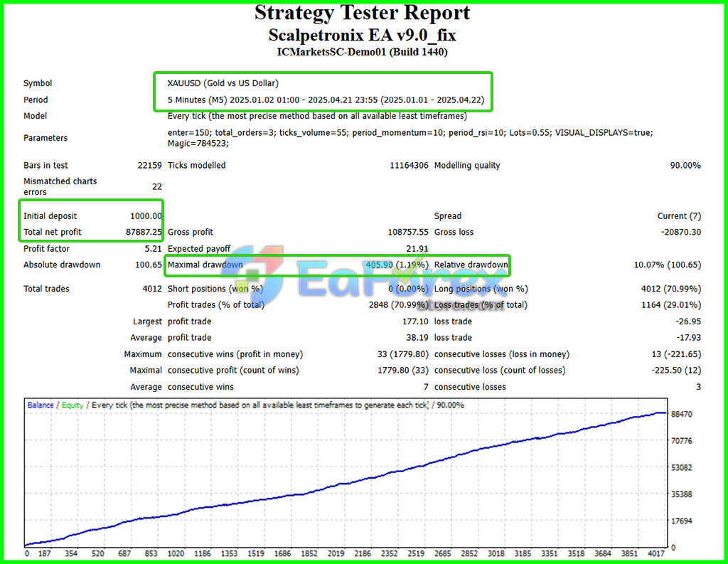Click the "Short positions (won %)" label
This screenshot has height=564, width=728.
click(x=215, y=289)
